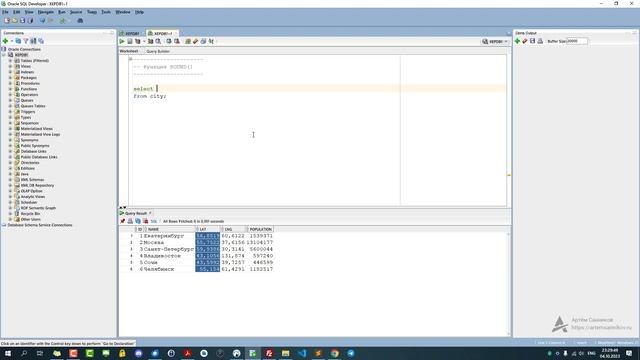Refresh the Connections tree
Image resolution: width=640 pixels, height=360 pixels.
click(18, 41)
